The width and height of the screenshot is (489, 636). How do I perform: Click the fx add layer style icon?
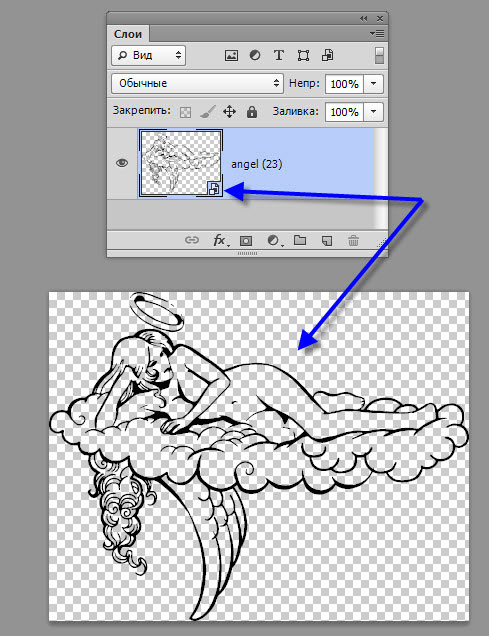220,240
